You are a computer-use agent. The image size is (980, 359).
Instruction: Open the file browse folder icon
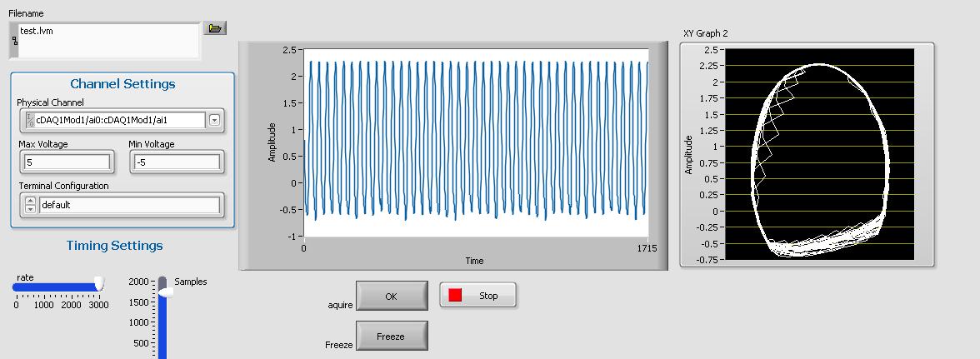[214, 28]
